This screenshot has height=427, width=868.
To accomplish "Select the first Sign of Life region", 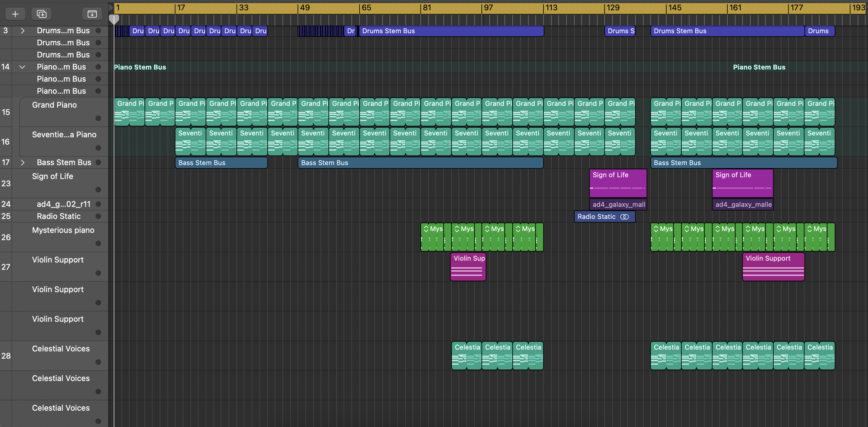I will [x=618, y=183].
